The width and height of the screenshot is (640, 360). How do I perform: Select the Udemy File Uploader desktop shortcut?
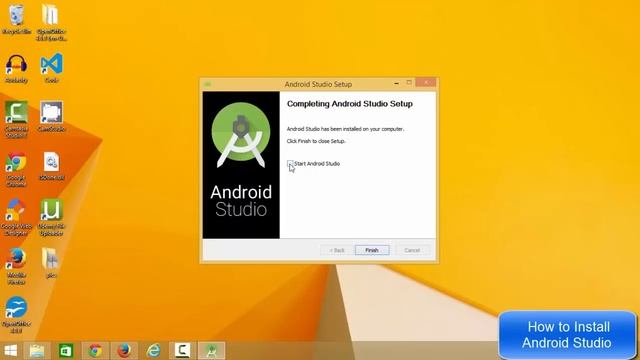[x=51, y=217]
